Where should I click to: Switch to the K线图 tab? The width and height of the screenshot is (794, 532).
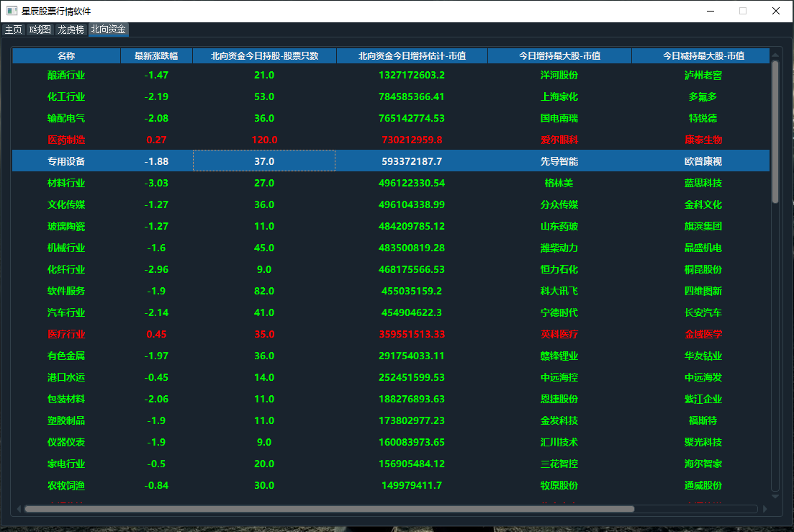point(40,30)
